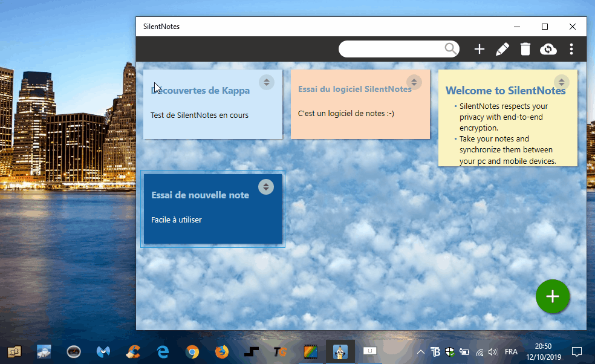This screenshot has width=595, height=364.
Task: Switch the FRA input language indicator
Action: (511, 352)
